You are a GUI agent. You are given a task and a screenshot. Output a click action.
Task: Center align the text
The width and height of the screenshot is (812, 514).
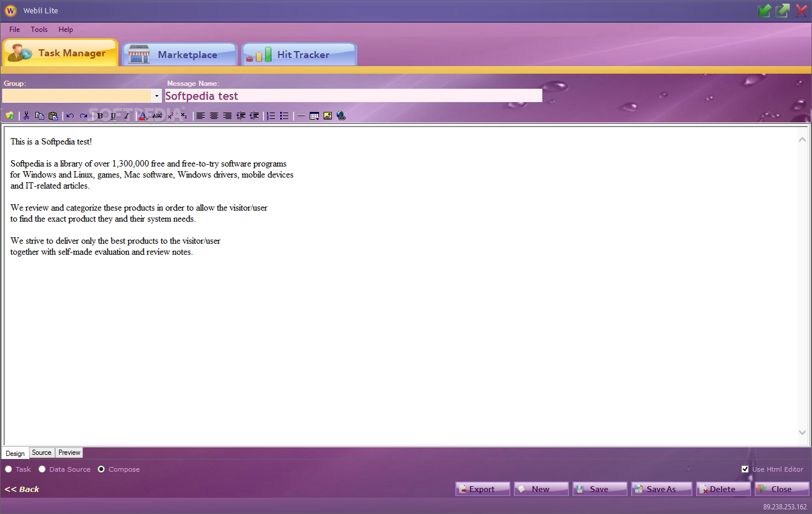pyautogui.click(x=214, y=116)
